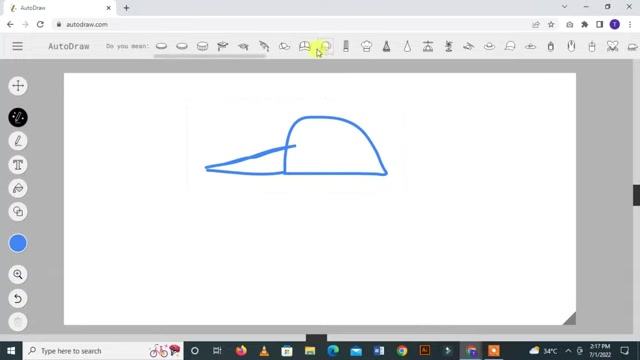Viewport: 640px width, 360px height.
Task: Open a new browser tab
Action: [126, 8]
